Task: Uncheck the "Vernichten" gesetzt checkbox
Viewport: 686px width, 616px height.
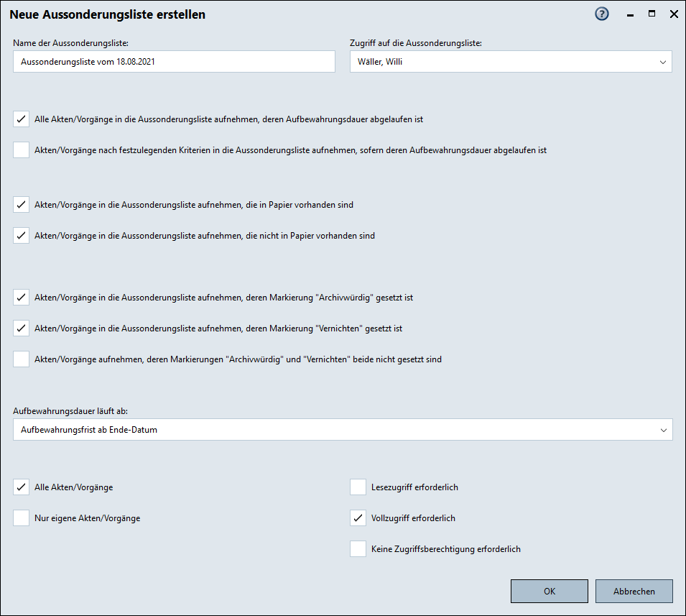Action: (22, 328)
